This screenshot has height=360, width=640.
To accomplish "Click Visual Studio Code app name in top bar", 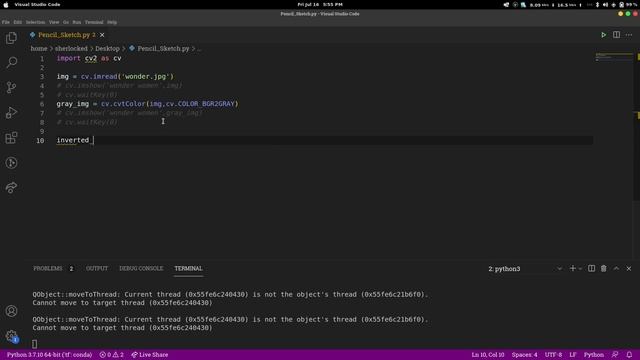I will [37, 4].
